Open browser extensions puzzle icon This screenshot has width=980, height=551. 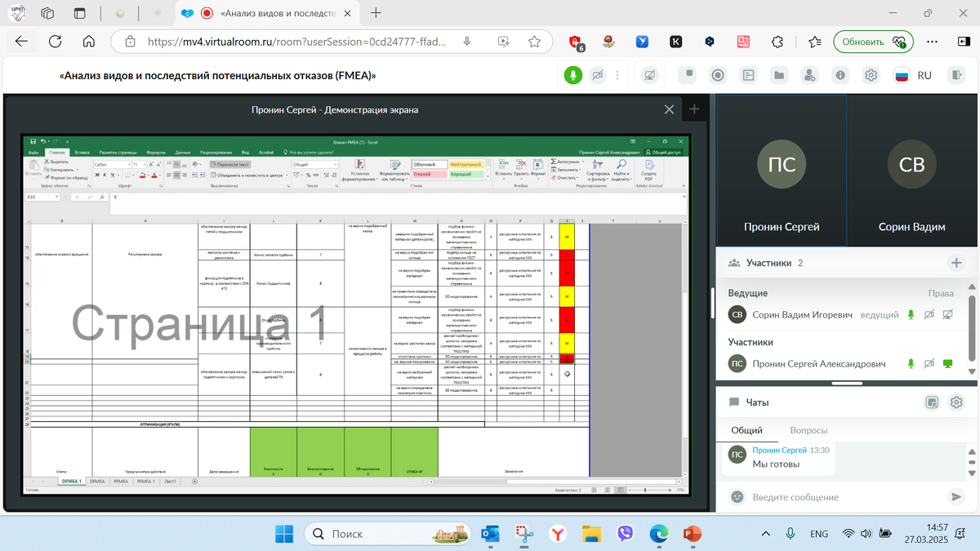click(778, 42)
